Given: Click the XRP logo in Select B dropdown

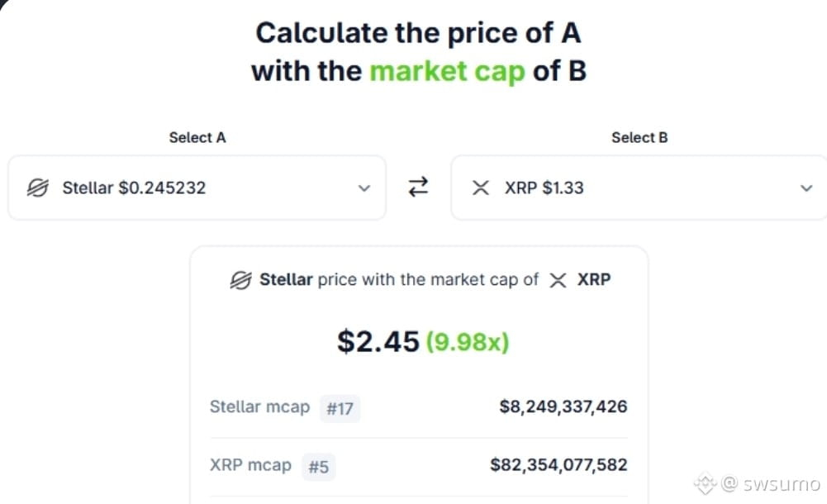Looking at the screenshot, I should tap(481, 188).
